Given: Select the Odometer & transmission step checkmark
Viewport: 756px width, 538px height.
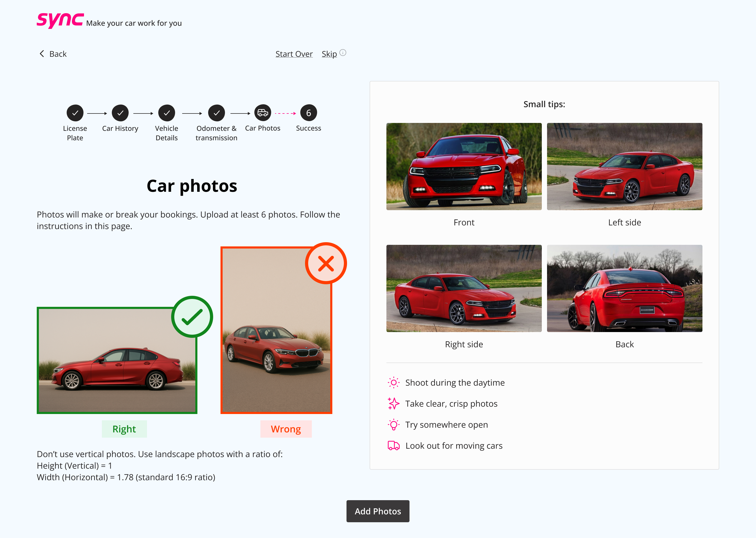Looking at the screenshot, I should click(x=217, y=113).
